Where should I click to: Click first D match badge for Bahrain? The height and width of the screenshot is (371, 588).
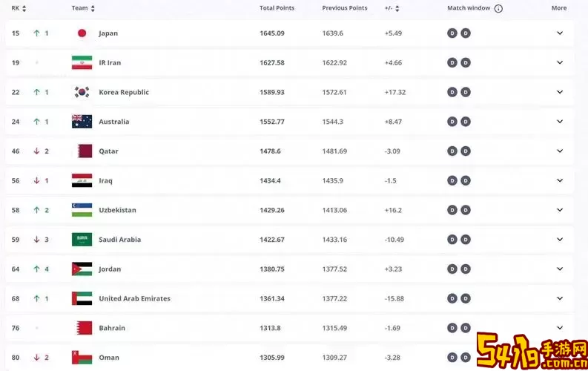[452, 328]
